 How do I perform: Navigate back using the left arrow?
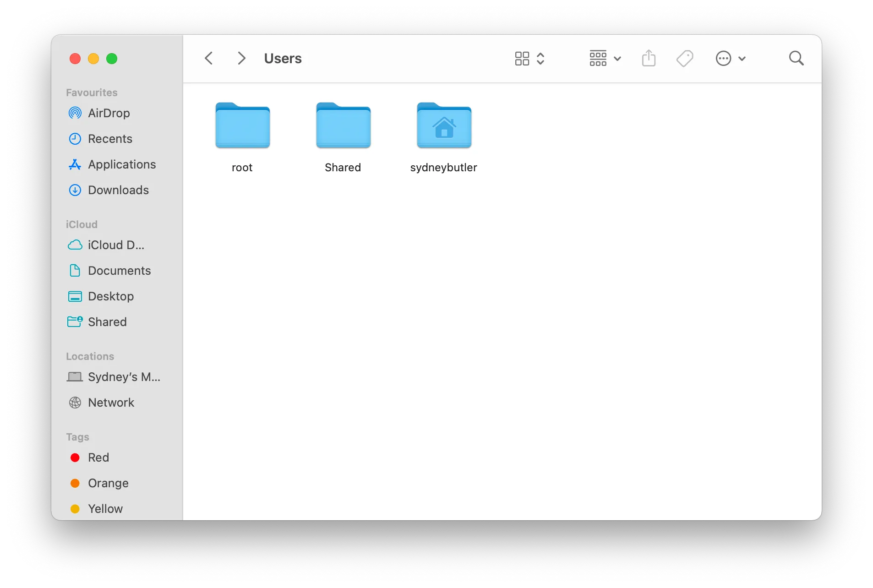pos(209,58)
